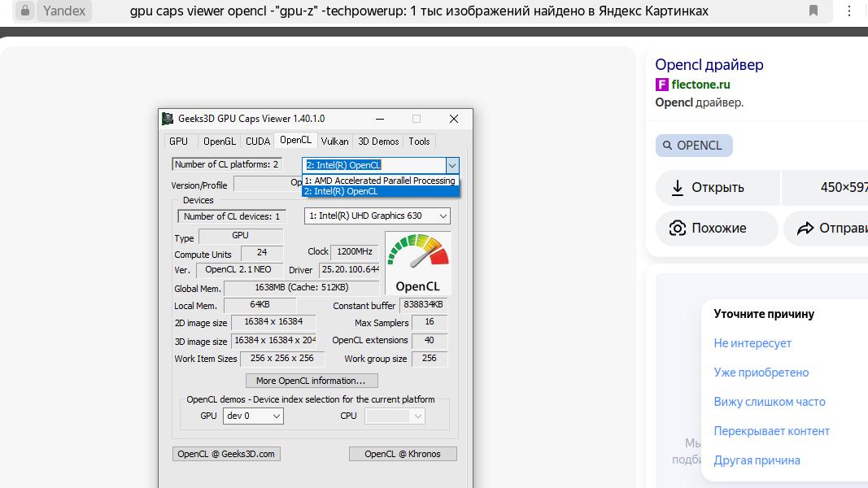The image size is (868, 488).
Task: Click Number of CL devices field
Action: point(231,216)
